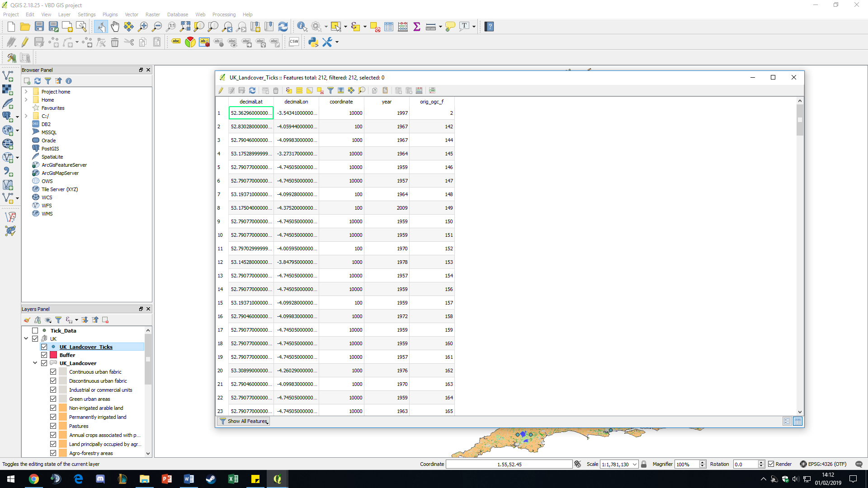Filter features using the form funnel icon
Screen dimensions: 868x488
330,90
